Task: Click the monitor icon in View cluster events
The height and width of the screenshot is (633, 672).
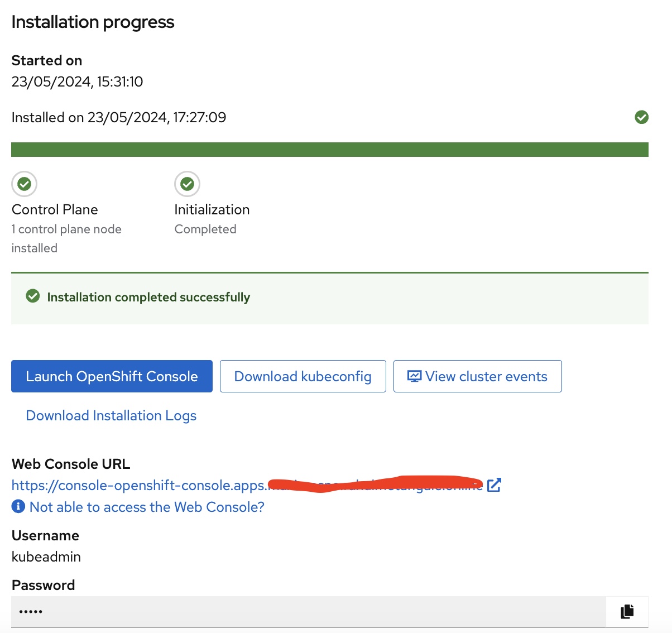Action: tap(414, 376)
